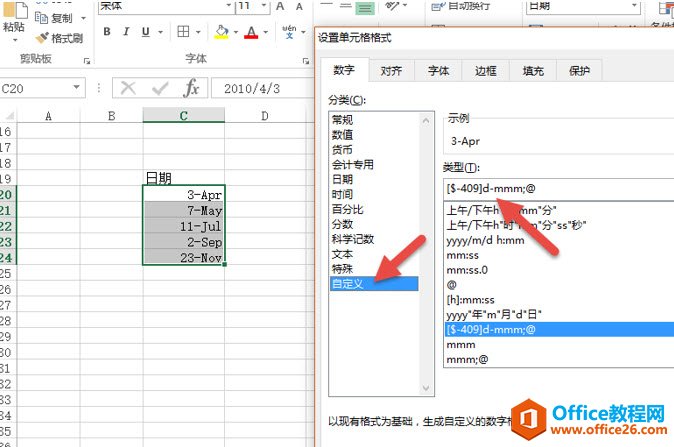Screen dimensions: 674x447
Task: Select cell C22 containing 11-Jul
Action: pos(184,226)
